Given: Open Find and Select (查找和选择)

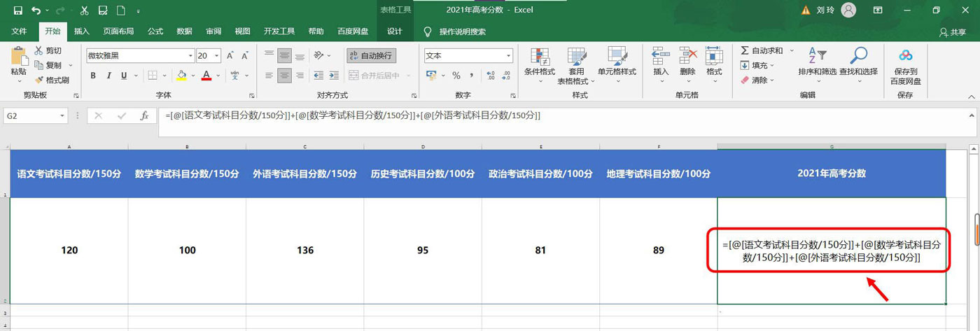Looking at the screenshot, I should 858,62.
